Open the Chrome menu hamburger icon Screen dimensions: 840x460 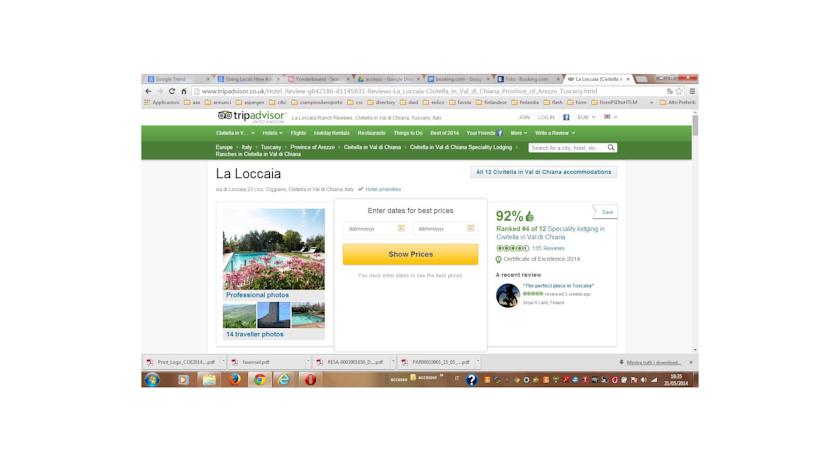[x=692, y=91]
